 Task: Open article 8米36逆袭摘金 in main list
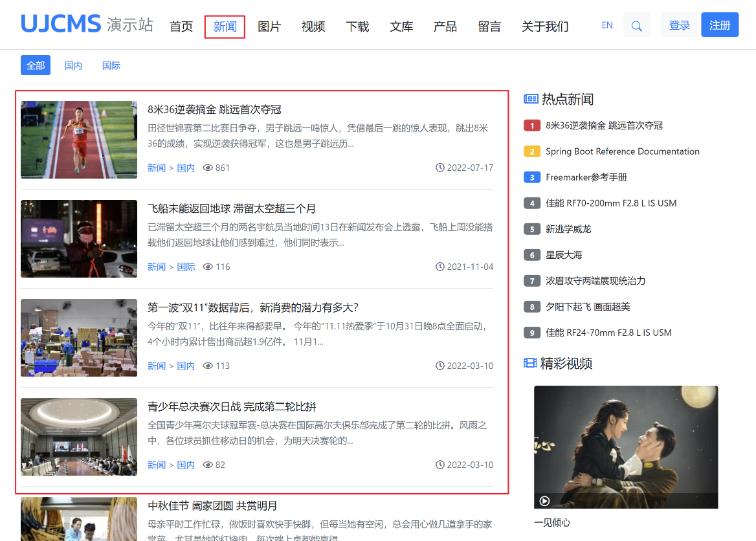pyautogui.click(x=214, y=109)
